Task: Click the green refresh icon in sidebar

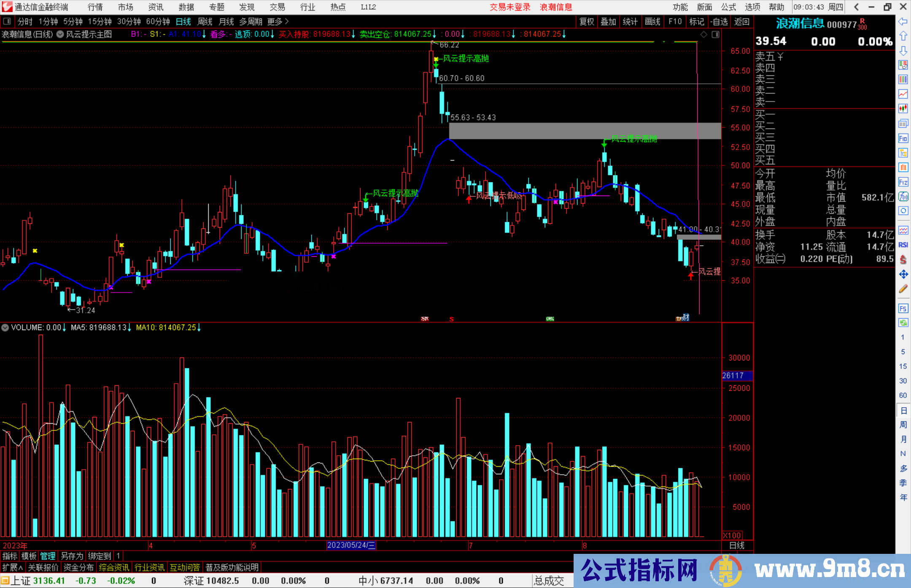Action: (903, 323)
